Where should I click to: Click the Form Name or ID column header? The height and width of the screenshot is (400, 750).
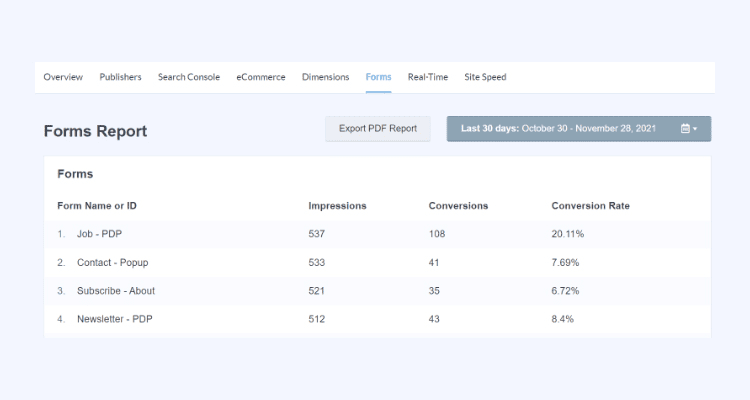point(97,206)
